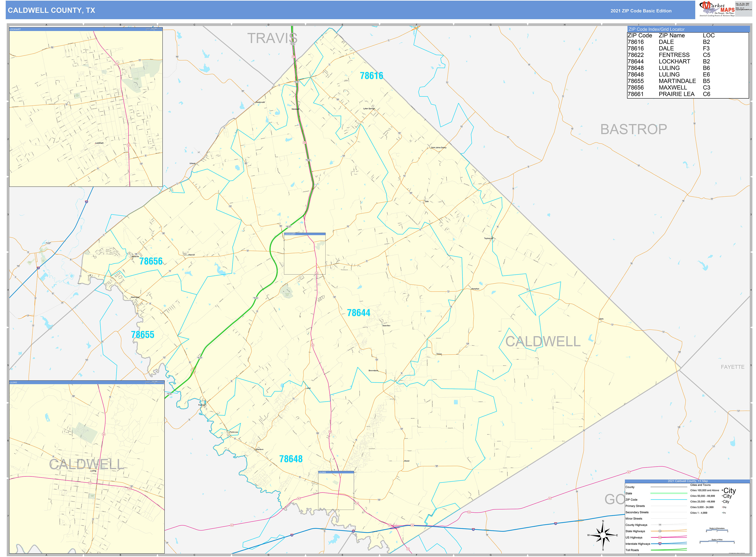Click the State Highways route marker in legend
Image resolution: width=756 pixels, height=557 pixels.
(660, 531)
